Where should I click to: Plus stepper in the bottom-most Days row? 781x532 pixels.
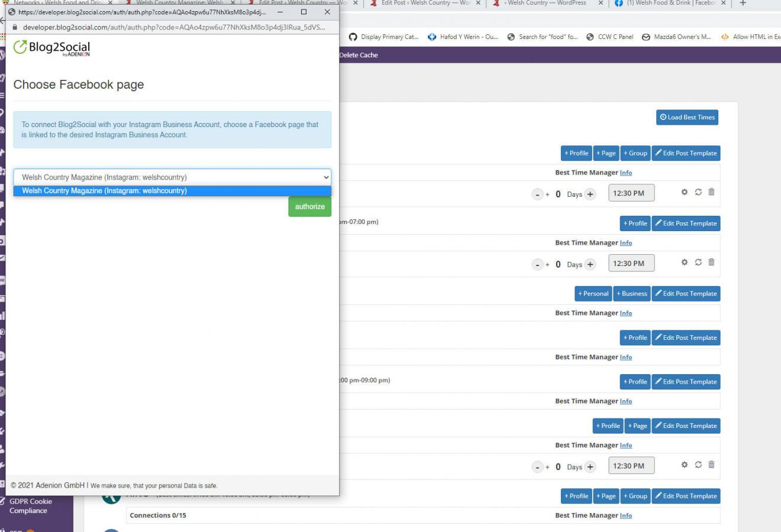click(590, 467)
